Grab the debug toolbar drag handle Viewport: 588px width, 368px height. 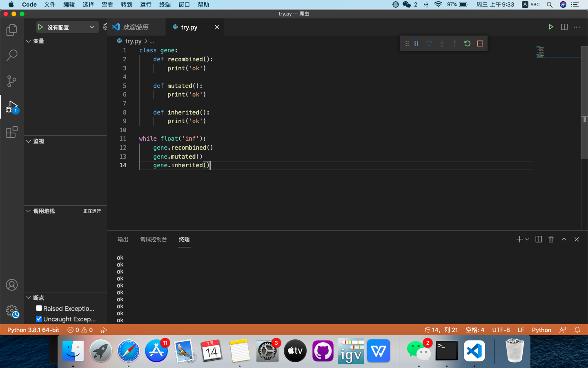coord(407,43)
